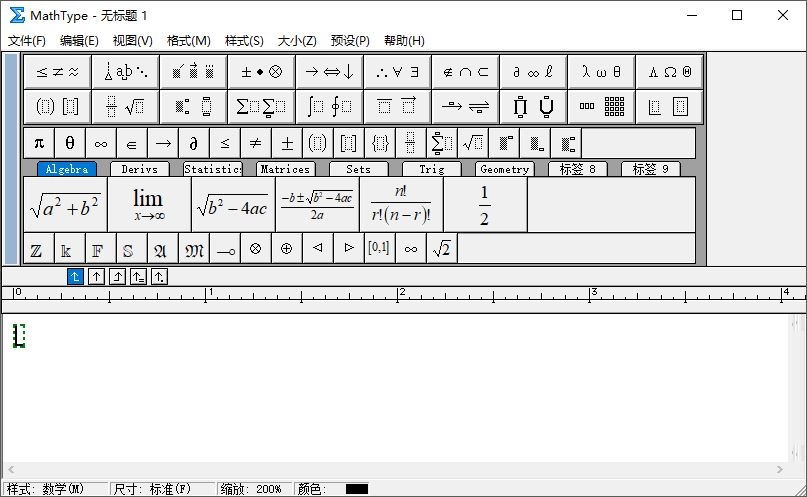The height and width of the screenshot is (497, 807).
Task: Switch to the Matrices tab
Action: [286, 169]
